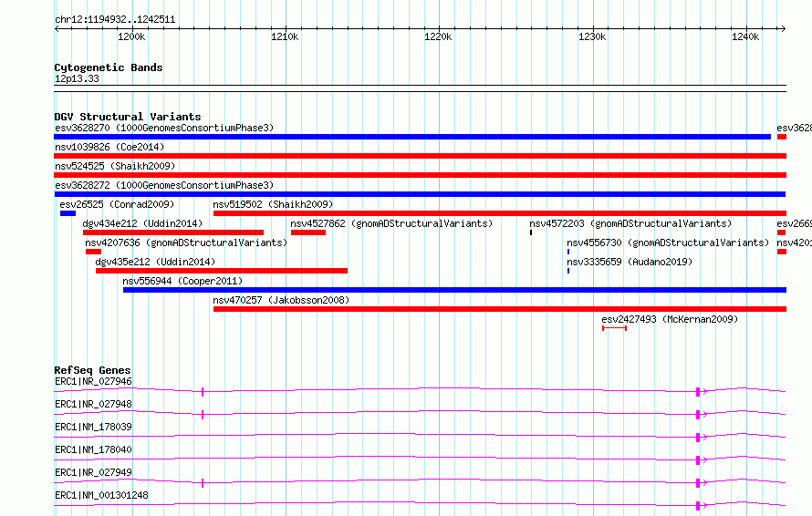Viewport: 812px width, 516px height.
Task: Open the ERC1|NR_027948 transcript label
Action: coord(93,404)
